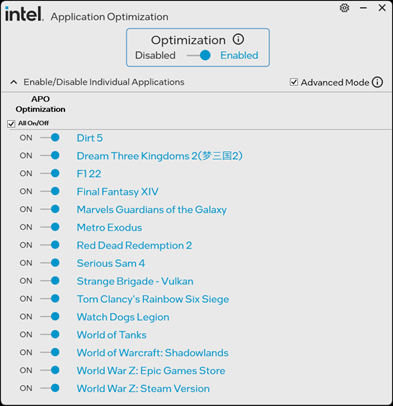The height and width of the screenshot is (406, 393).
Task: Click the Advanced Mode info icon
Action: click(x=377, y=82)
